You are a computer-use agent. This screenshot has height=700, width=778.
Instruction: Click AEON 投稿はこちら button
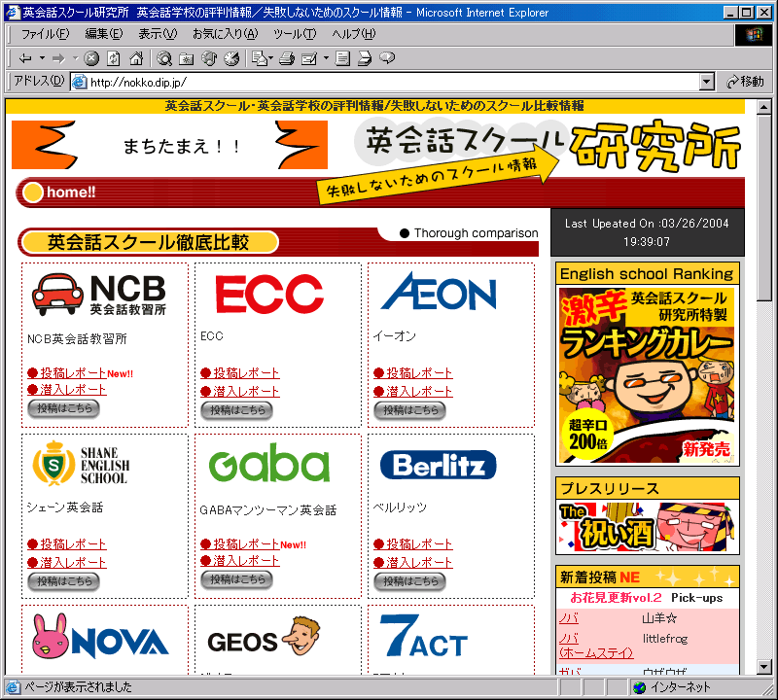(409, 410)
